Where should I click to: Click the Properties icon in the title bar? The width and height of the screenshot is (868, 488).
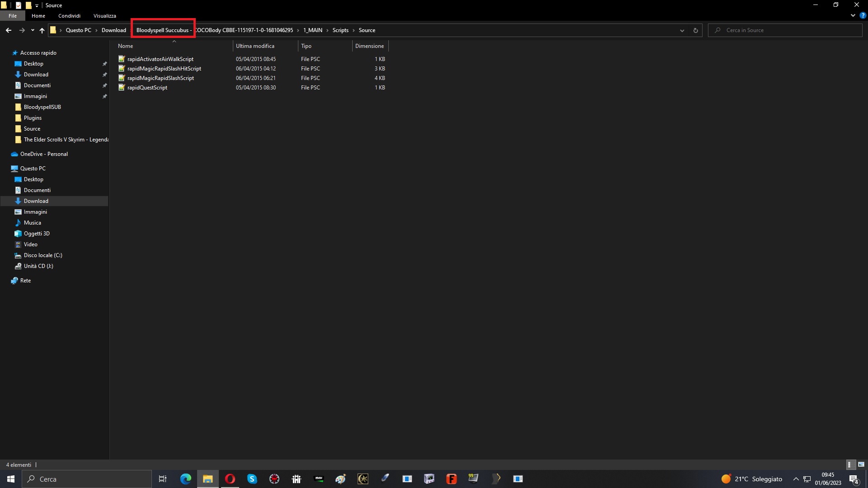(19, 5)
